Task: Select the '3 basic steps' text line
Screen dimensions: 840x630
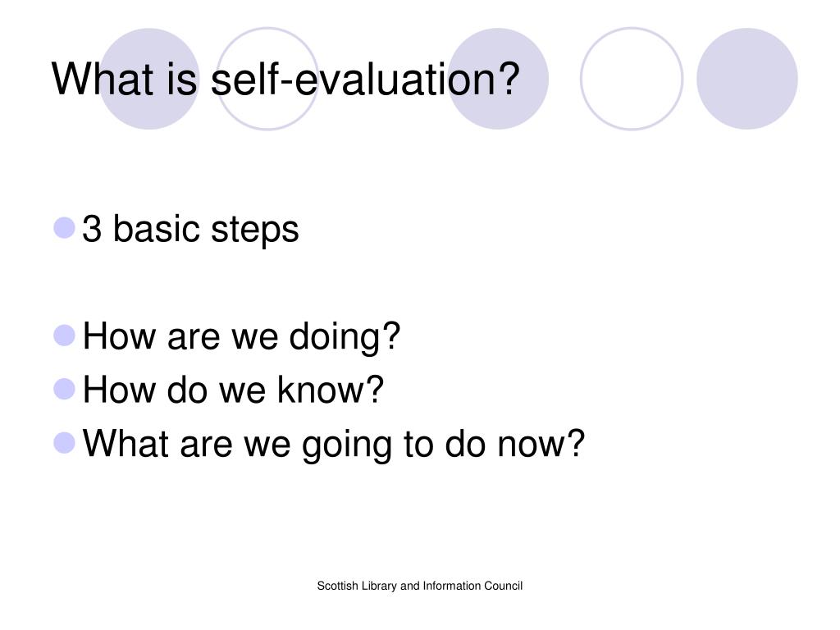Action: click(190, 230)
